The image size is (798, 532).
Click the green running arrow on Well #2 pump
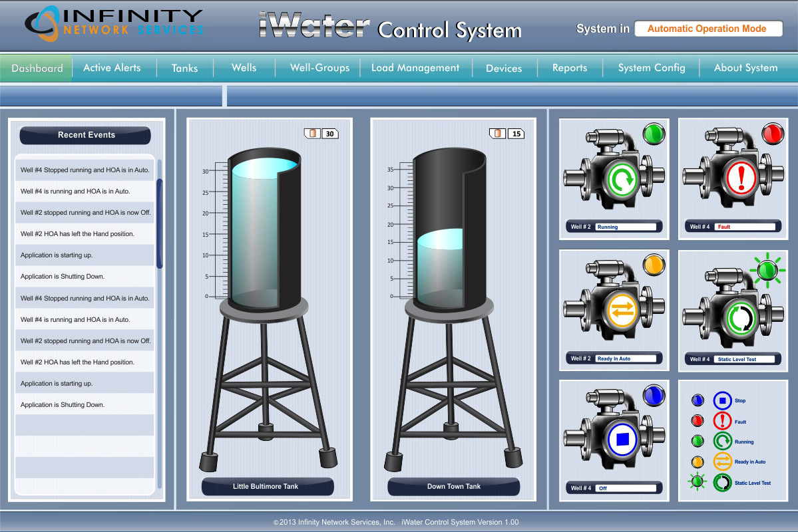(x=622, y=179)
